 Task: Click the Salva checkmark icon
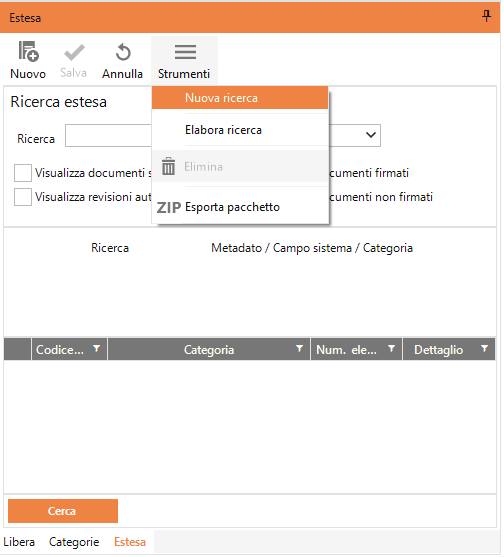point(74,53)
